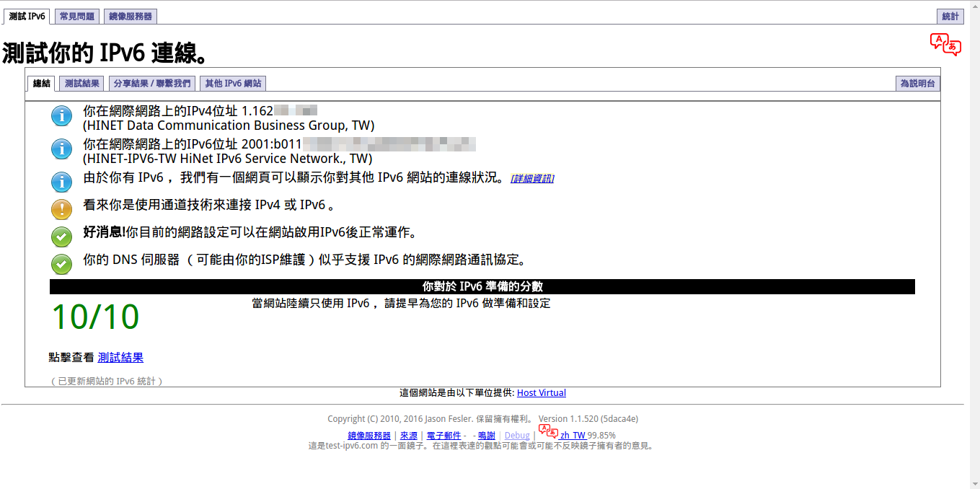This screenshot has height=489, width=980.
Task: Open the 統計 tab in the top right
Action: click(950, 15)
